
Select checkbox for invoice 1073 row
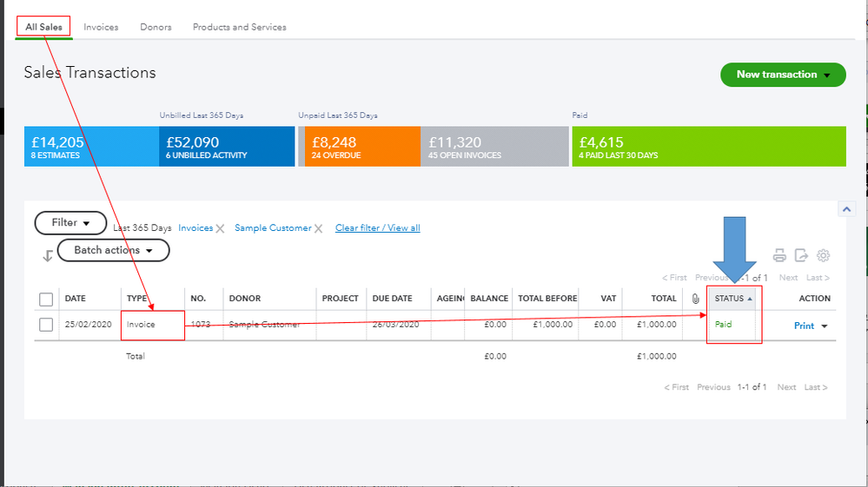(x=46, y=325)
